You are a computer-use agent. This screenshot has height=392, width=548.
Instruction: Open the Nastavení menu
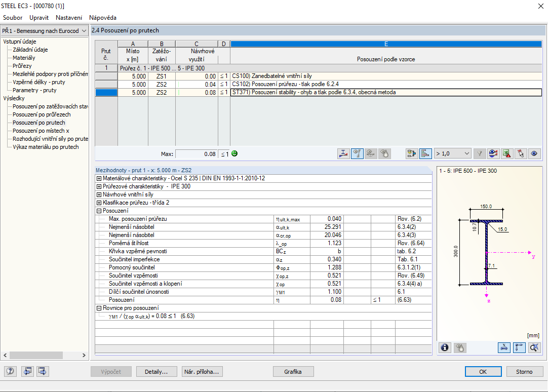point(69,17)
